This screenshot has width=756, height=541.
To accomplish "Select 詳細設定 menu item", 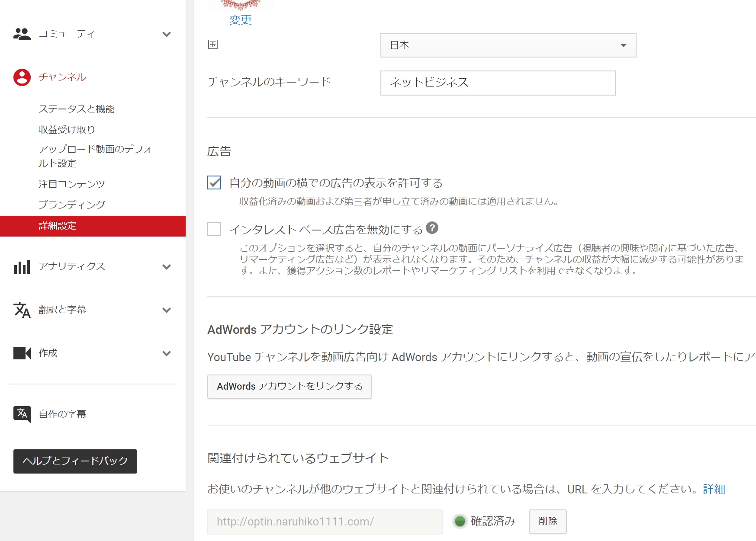I will coord(93,226).
